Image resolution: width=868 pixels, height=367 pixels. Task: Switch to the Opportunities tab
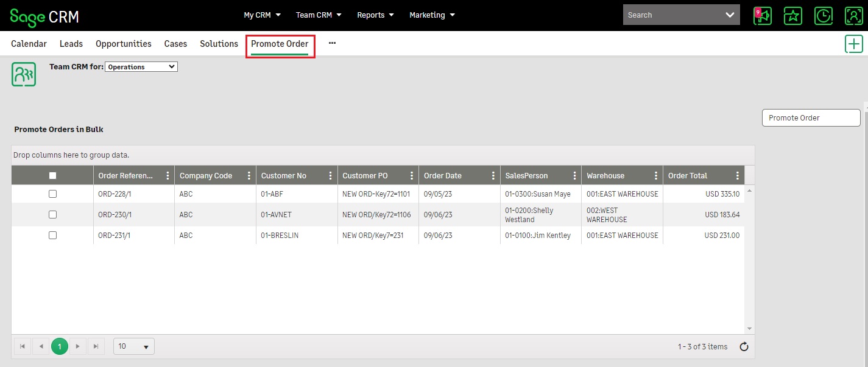[123, 43]
